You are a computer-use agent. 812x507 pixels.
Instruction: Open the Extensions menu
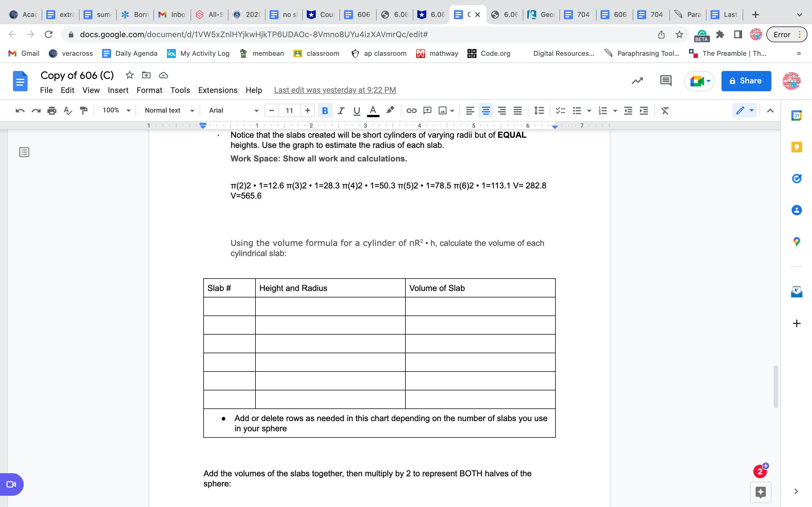point(217,90)
